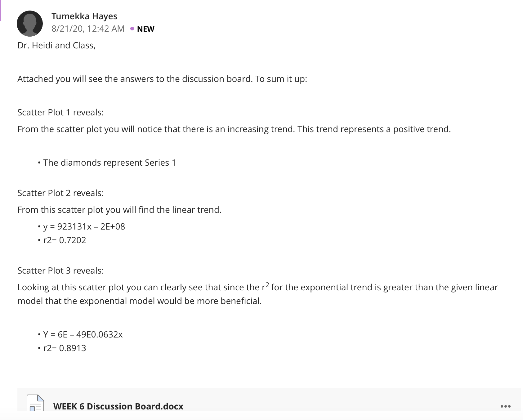
Task: Click the r2= 0.8913 bullet
Action: pos(65,348)
